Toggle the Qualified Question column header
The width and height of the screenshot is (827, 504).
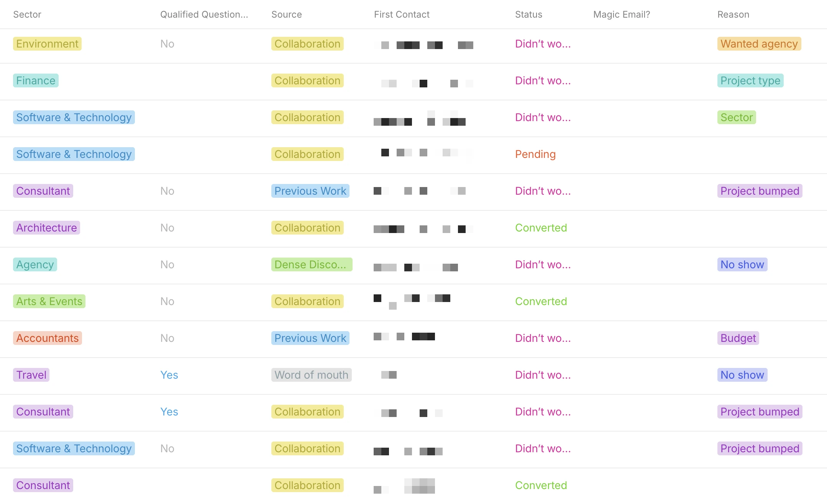203,14
